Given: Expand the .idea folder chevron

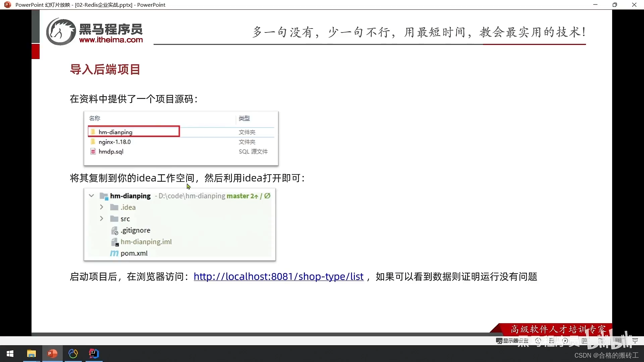Looking at the screenshot, I should pos(101,207).
